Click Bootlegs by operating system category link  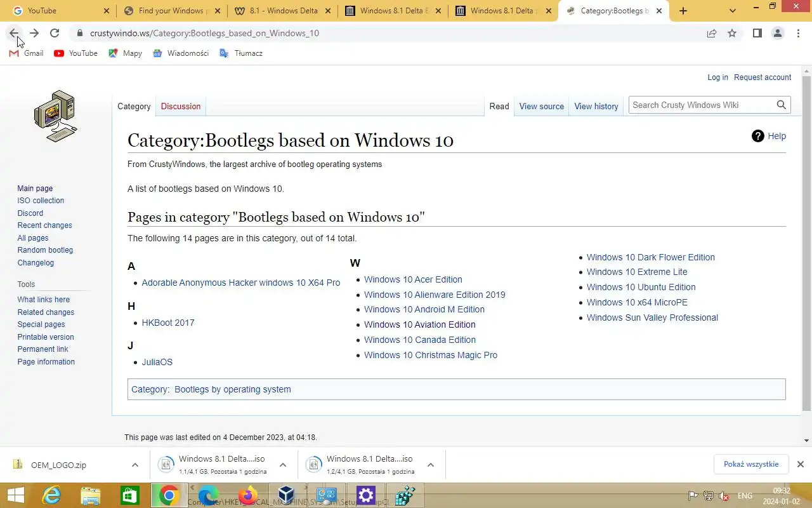(233, 389)
